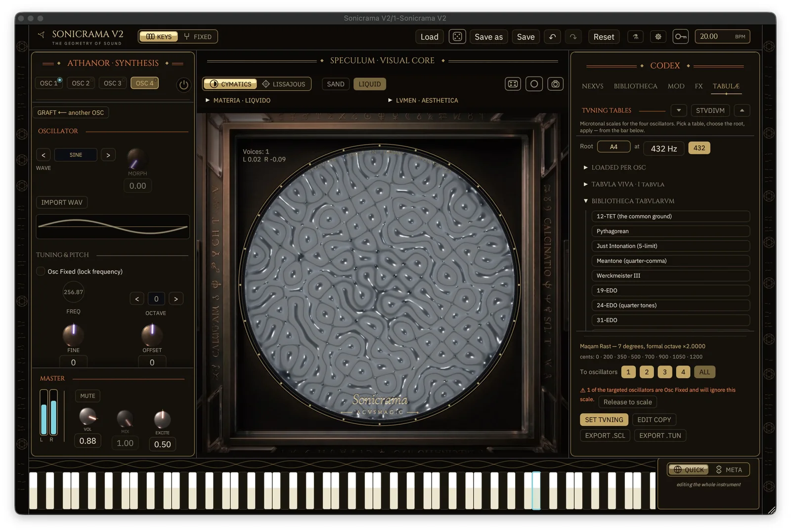Select META editing mode
Viewport: 791px width, 532px height.
pos(729,470)
